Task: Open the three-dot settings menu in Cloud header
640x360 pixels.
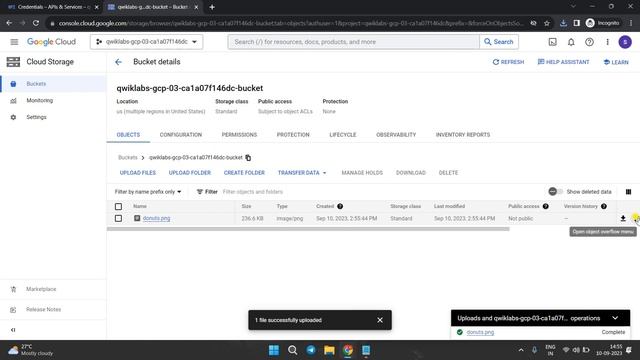Action: click(607, 42)
